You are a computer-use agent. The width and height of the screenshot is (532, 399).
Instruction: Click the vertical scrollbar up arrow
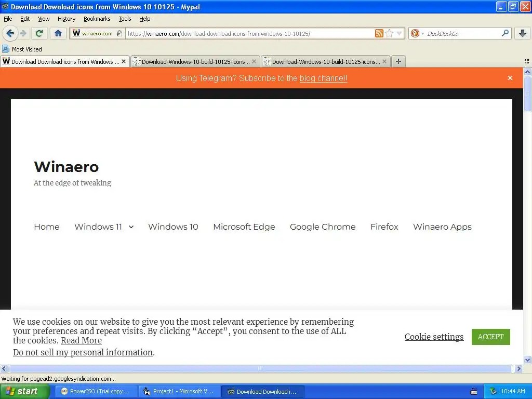click(527, 72)
